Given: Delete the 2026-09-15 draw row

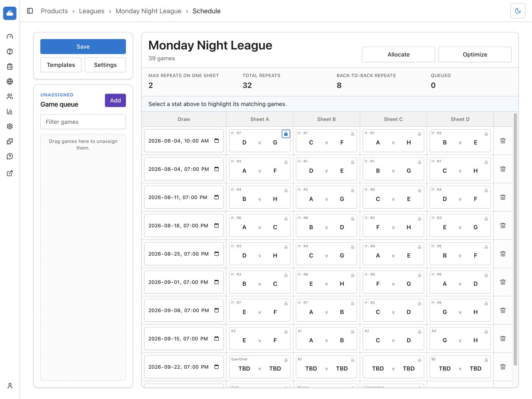Looking at the screenshot, I should [x=503, y=339].
